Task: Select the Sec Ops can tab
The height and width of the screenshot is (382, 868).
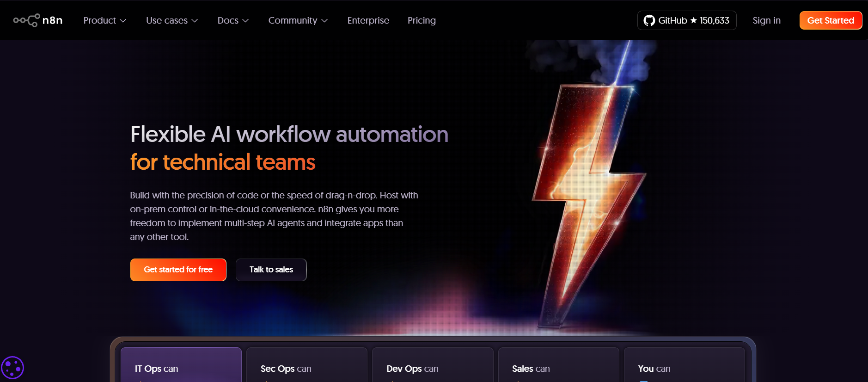Action: 307,365
